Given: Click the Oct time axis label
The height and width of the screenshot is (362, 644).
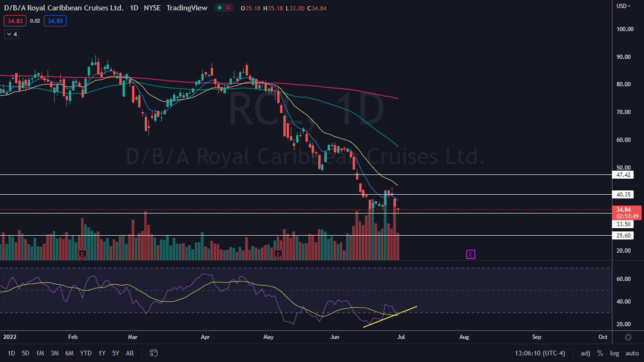Looking at the screenshot, I should [603, 337].
